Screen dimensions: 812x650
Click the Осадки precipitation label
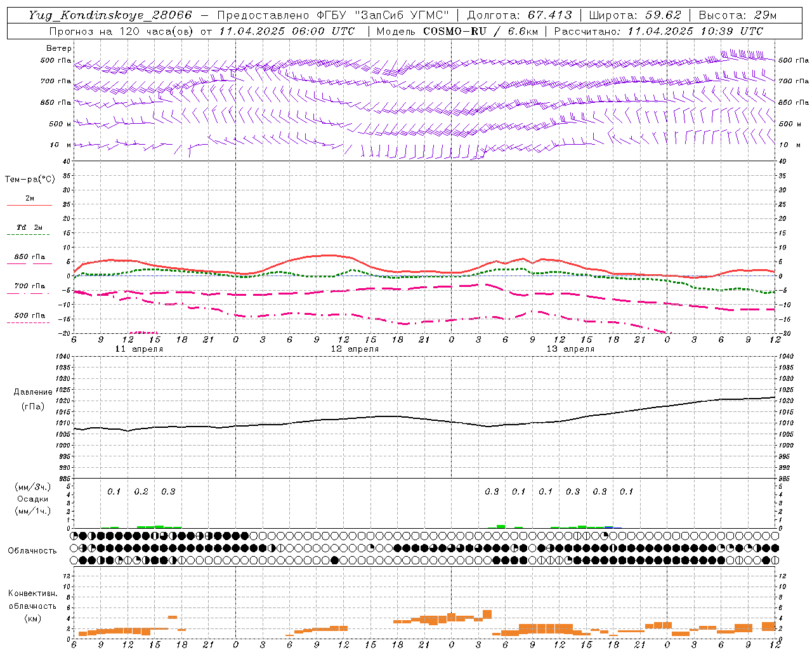(x=33, y=499)
